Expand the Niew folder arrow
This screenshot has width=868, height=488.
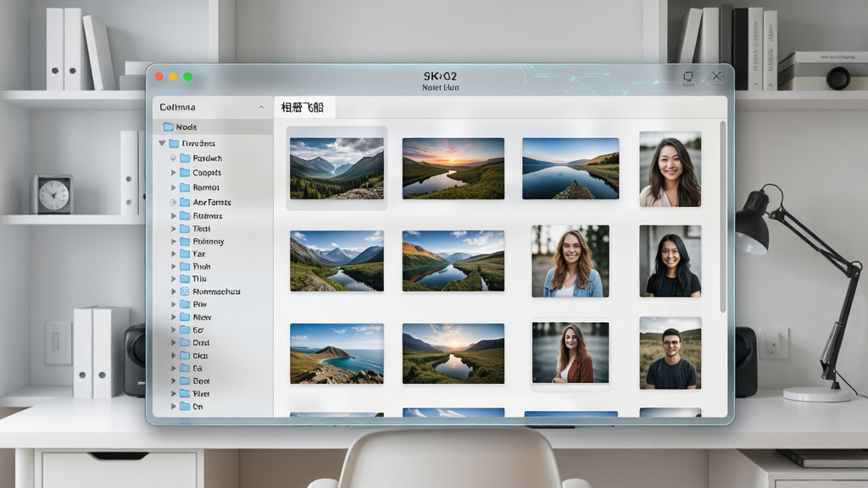click(x=173, y=317)
